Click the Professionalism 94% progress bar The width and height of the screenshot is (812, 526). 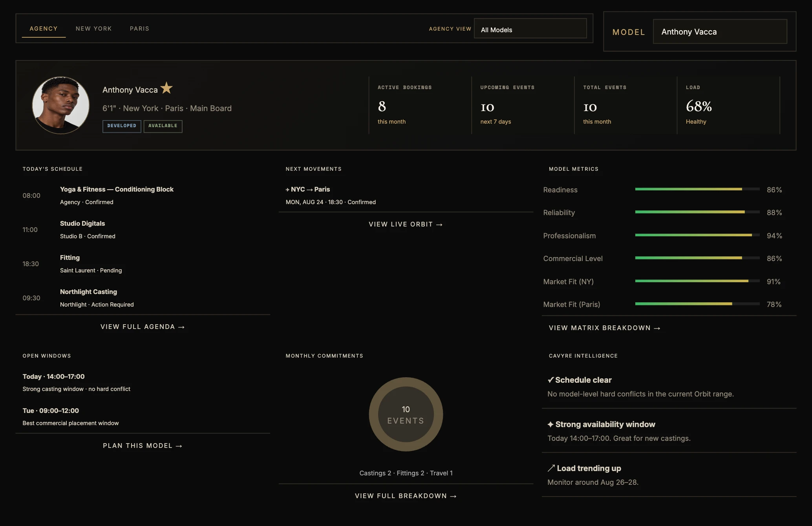point(697,235)
